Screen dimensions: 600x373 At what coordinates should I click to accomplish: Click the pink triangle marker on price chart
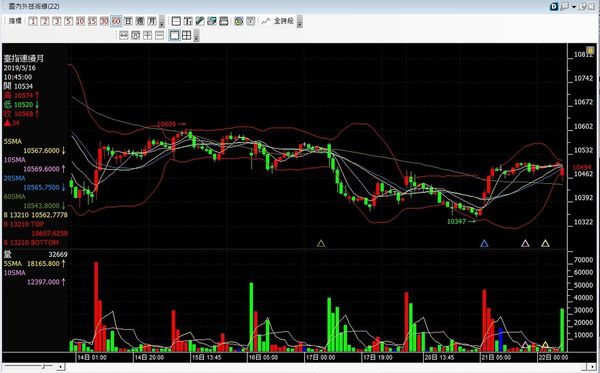[x=525, y=243]
